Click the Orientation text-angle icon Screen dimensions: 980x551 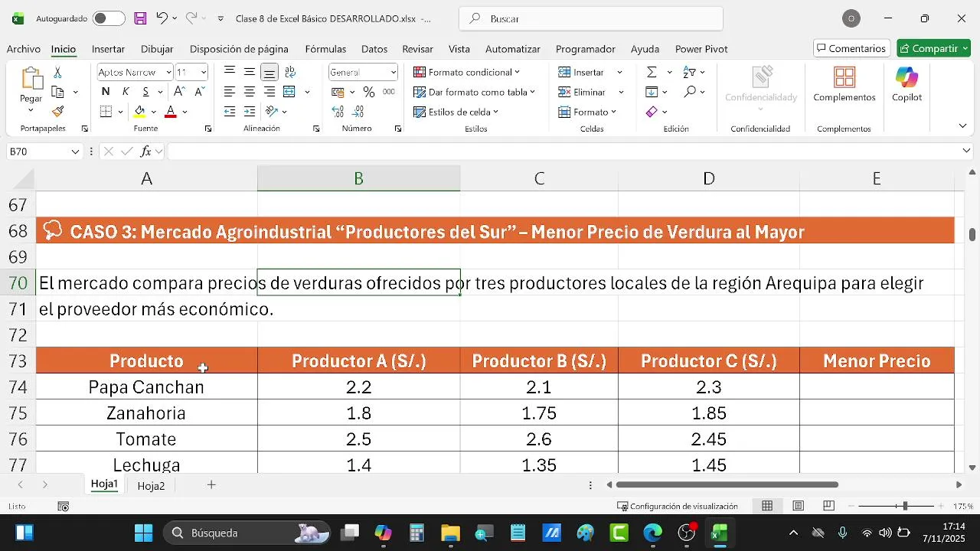click(x=272, y=112)
